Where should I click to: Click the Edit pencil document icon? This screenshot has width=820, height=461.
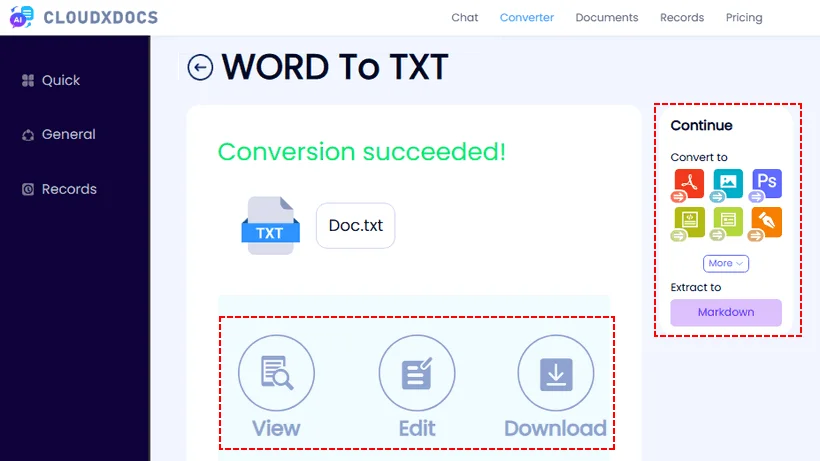coord(417,373)
